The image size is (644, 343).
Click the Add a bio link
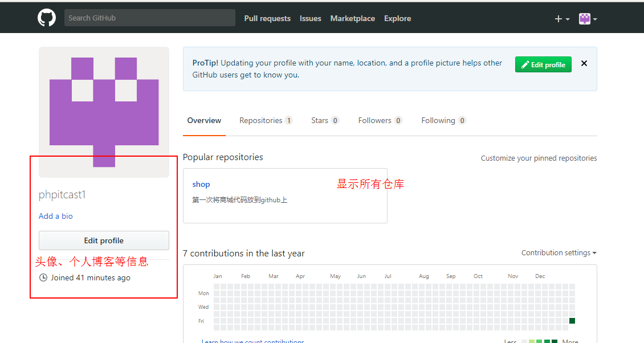click(55, 216)
